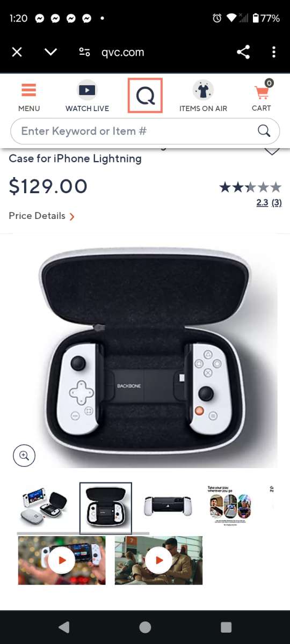
Task: Open the 2.3 (3) reviews link
Action: coord(269,202)
